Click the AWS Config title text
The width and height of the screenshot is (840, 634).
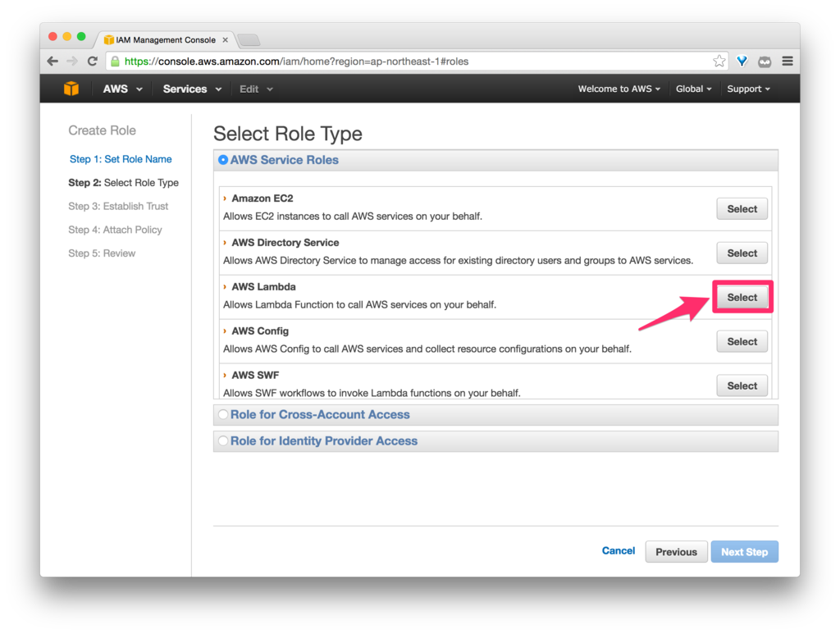tap(260, 331)
